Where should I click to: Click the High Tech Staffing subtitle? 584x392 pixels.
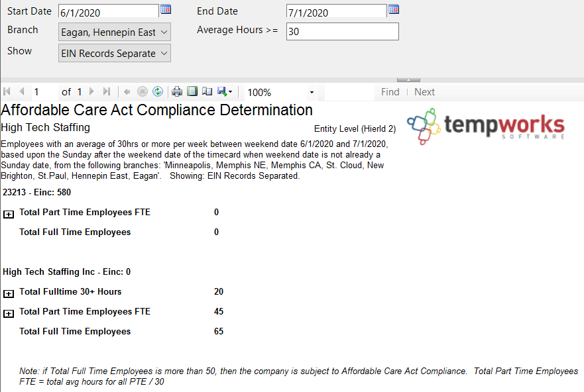tap(46, 128)
